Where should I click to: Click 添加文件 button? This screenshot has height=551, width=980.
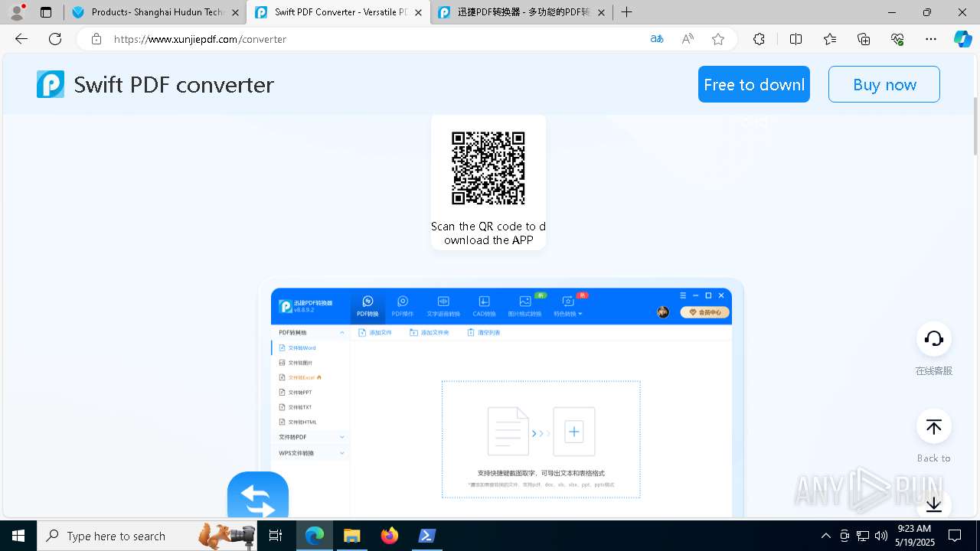[x=375, y=333]
